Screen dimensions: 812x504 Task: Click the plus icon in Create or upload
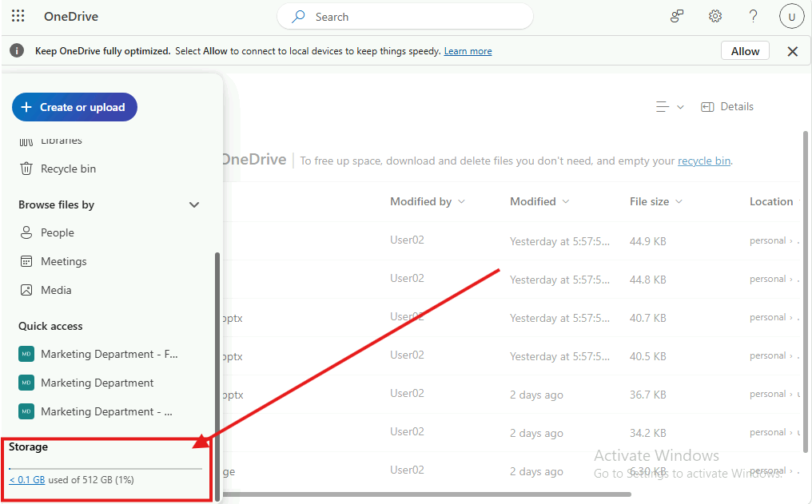(26, 107)
